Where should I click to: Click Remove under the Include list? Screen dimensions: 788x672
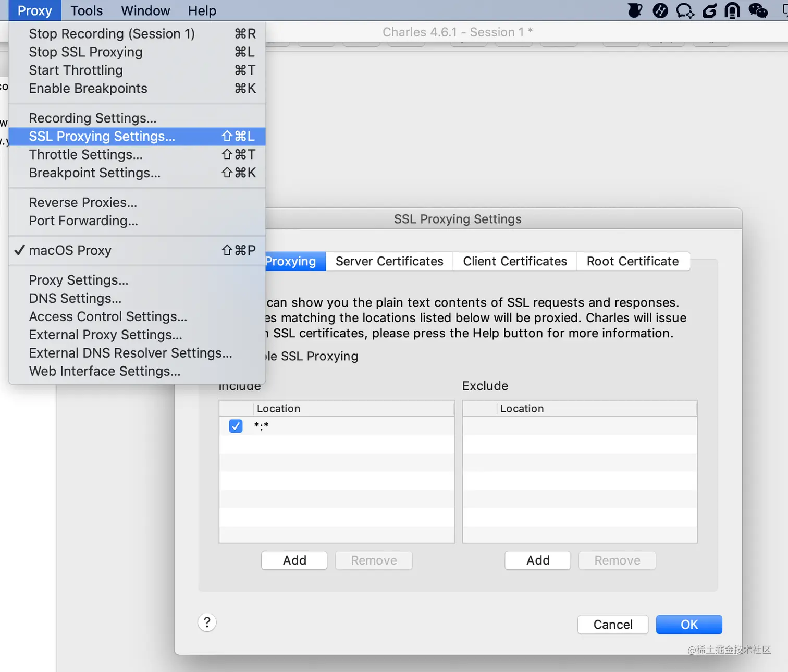point(374,560)
